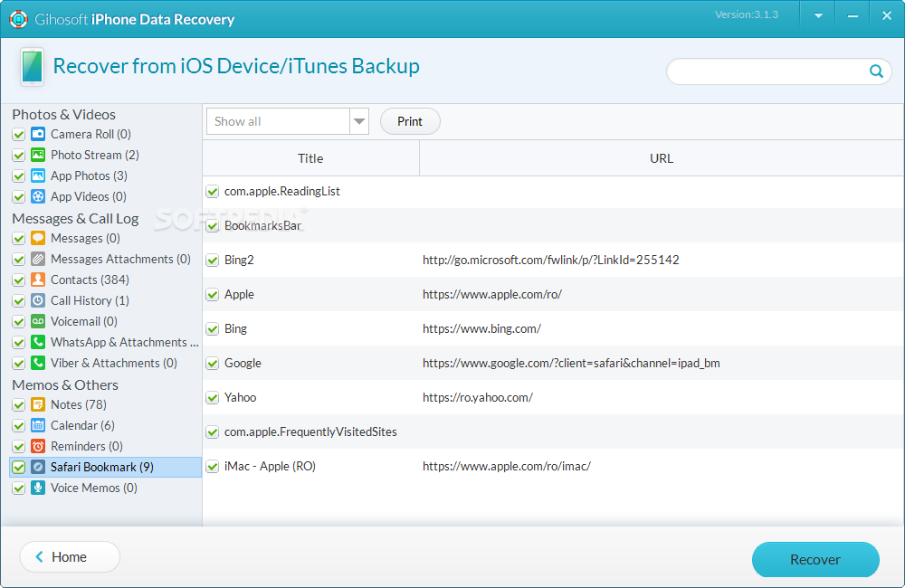Open Notes (78) category
The width and height of the screenshot is (905, 588).
click(x=79, y=404)
